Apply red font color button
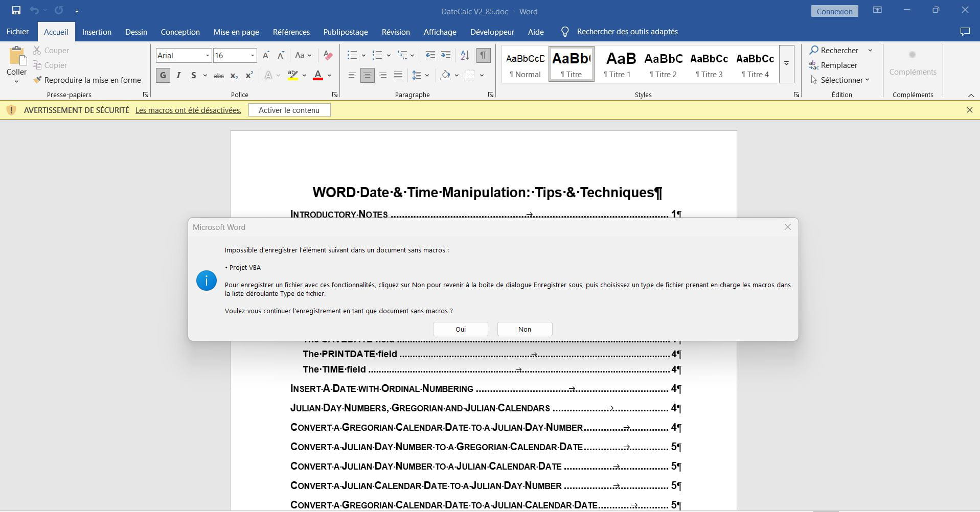980x512 pixels. click(x=318, y=75)
